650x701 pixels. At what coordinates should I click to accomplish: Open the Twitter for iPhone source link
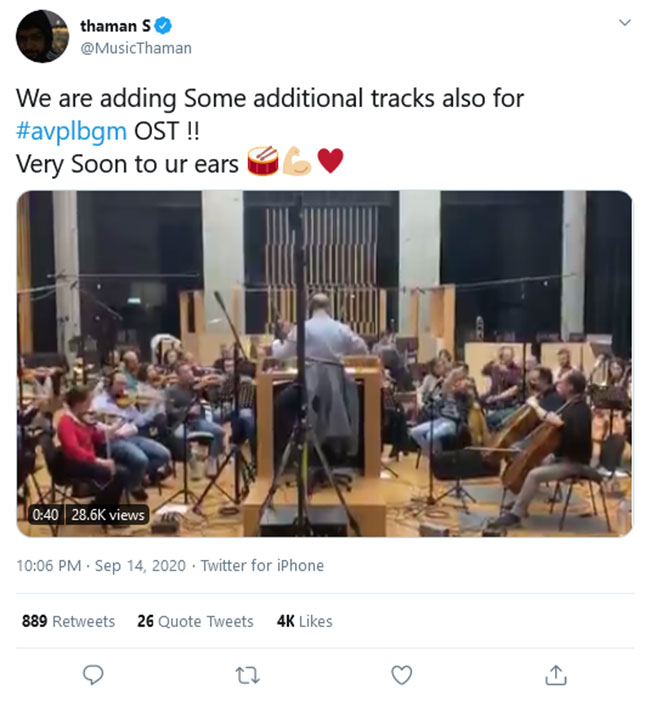coord(262,565)
